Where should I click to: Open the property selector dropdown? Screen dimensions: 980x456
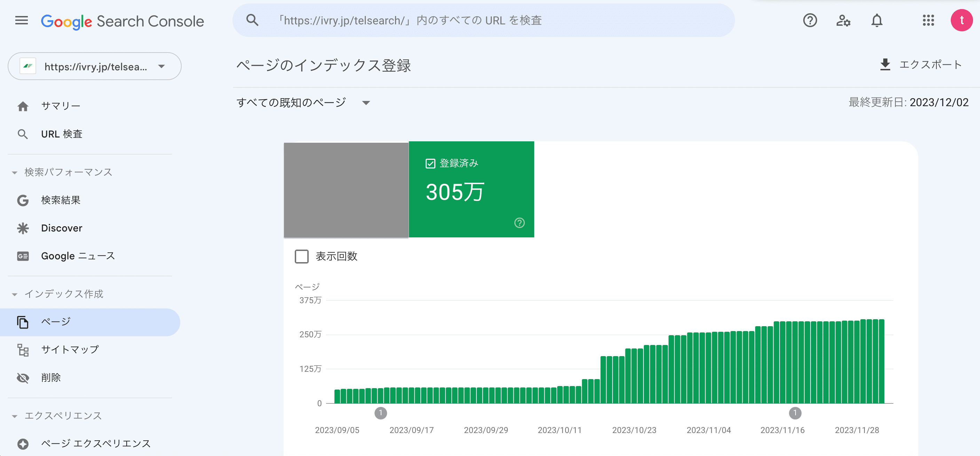[94, 66]
